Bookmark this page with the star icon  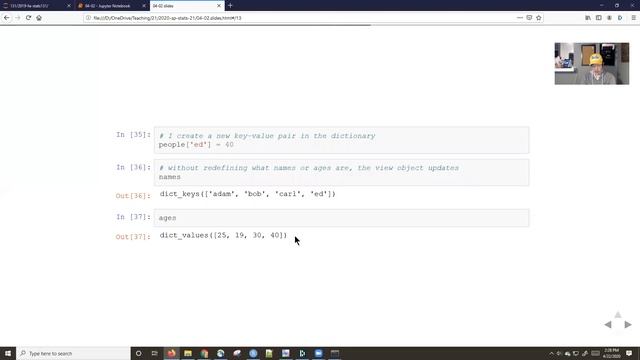coord(539,18)
